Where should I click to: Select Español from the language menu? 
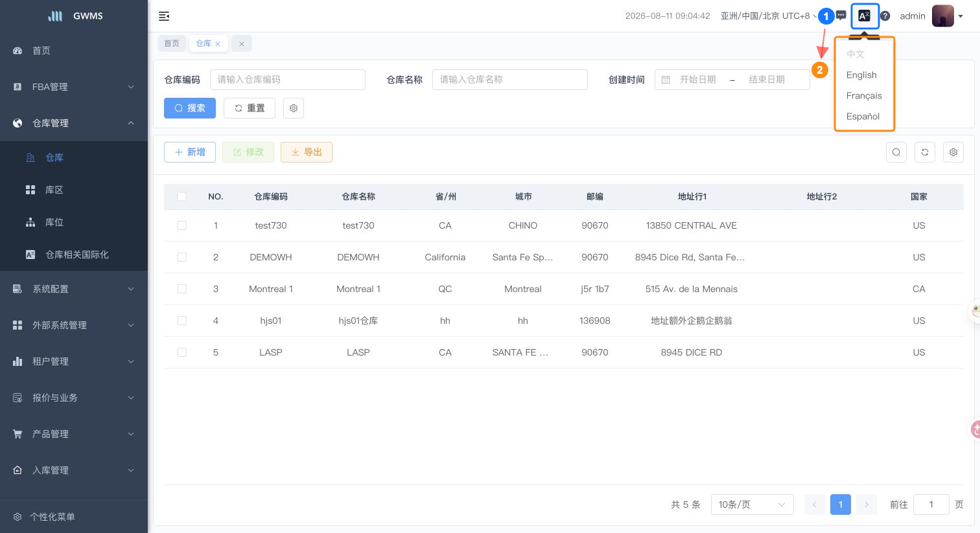click(x=863, y=117)
